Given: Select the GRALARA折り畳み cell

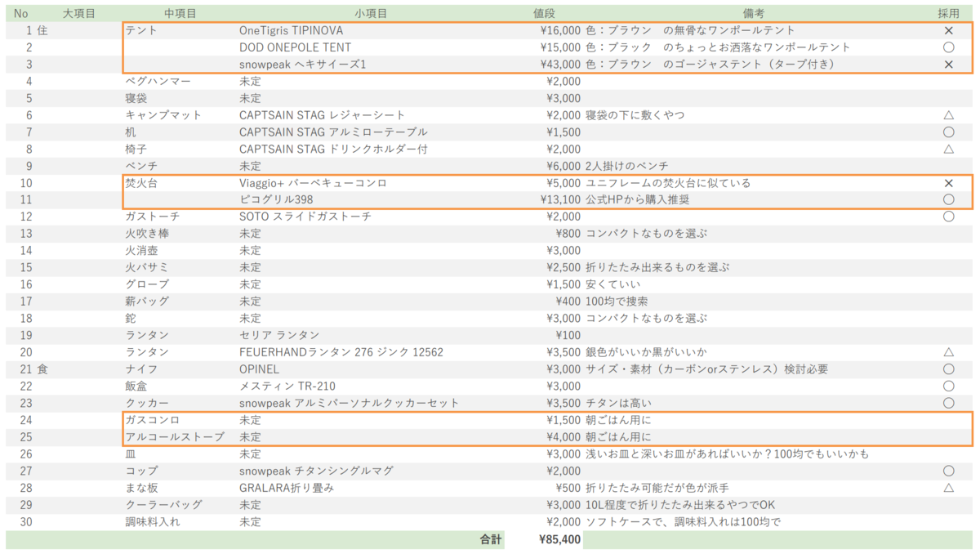Looking at the screenshot, I should (x=287, y=487).
